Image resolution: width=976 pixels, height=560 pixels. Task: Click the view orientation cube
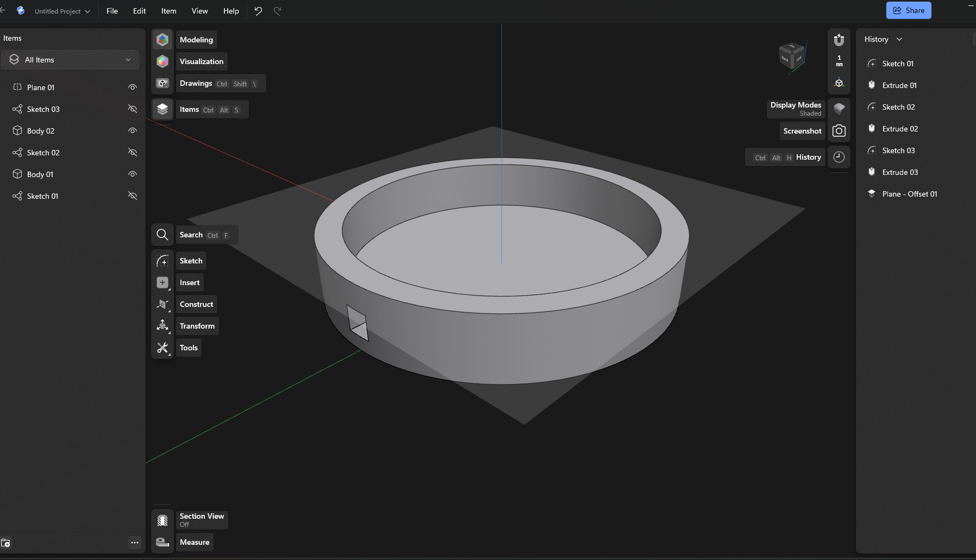(791, 56)
